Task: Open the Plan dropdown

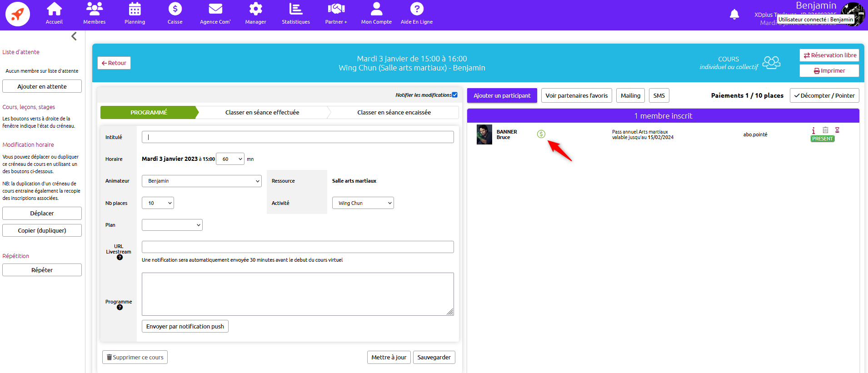Action: pos(172,225)
